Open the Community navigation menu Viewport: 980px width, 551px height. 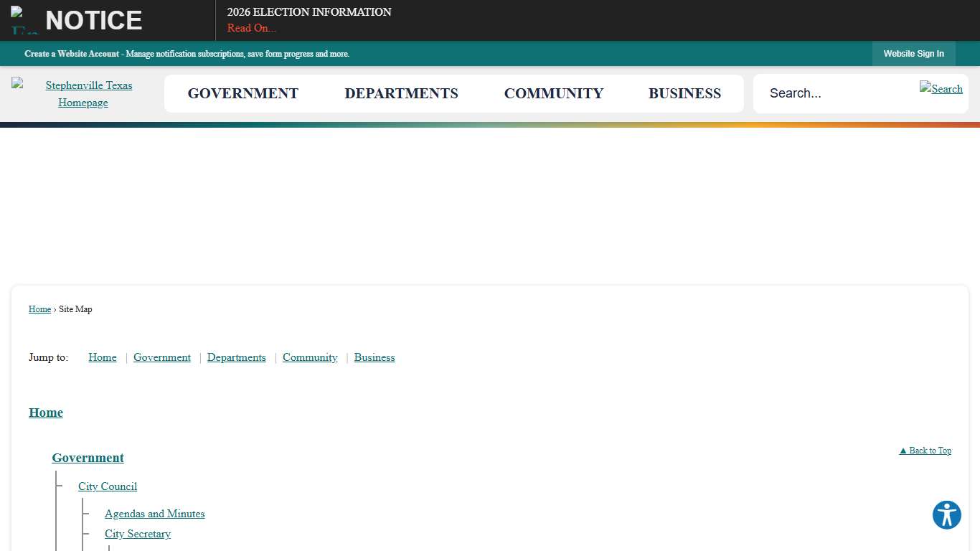click(553, 94)
